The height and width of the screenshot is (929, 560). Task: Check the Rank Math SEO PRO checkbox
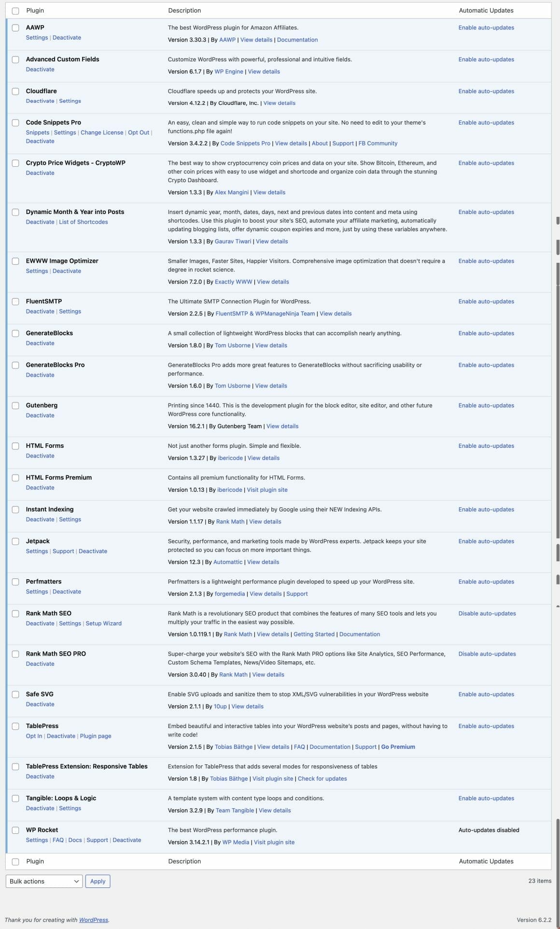[15, 654]
